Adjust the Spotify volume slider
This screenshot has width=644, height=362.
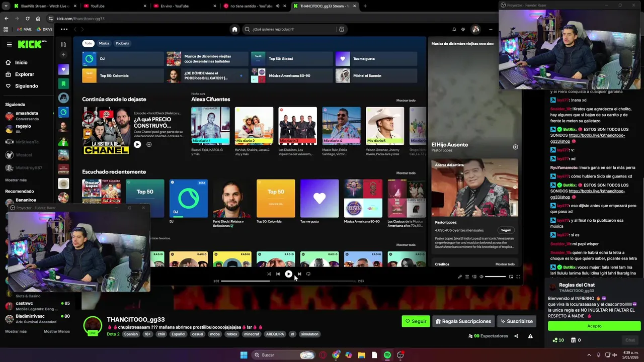point(496,277)
